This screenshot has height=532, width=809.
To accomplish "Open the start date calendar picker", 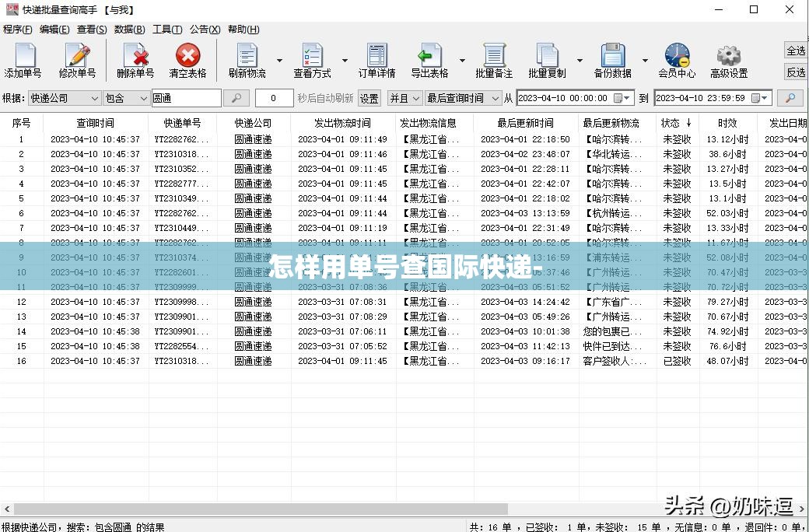I will tap(621, 98).
